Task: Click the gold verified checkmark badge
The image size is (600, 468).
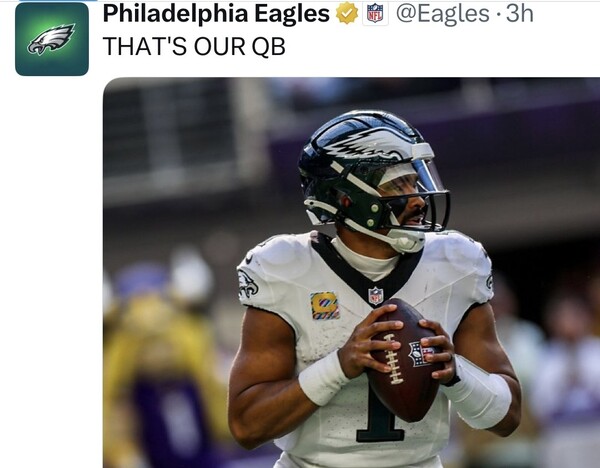Action: tap(347, 13)
